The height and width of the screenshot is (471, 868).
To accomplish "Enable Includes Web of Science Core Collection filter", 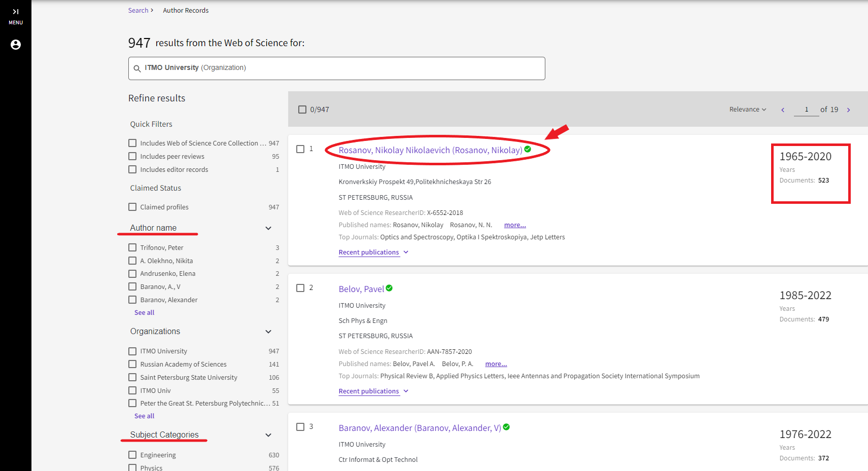I will click(132, 143).
